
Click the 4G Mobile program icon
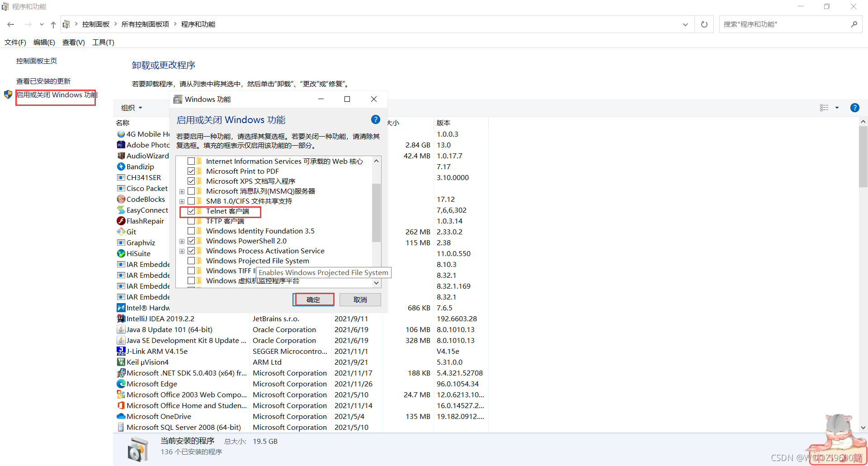[x=121, y=134]
